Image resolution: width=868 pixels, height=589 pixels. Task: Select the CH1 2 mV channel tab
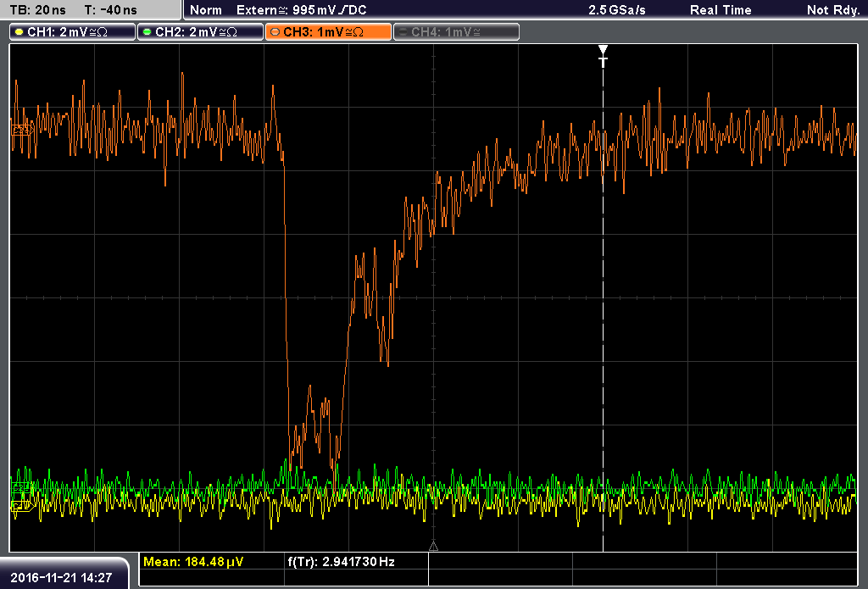pos(73,32)
